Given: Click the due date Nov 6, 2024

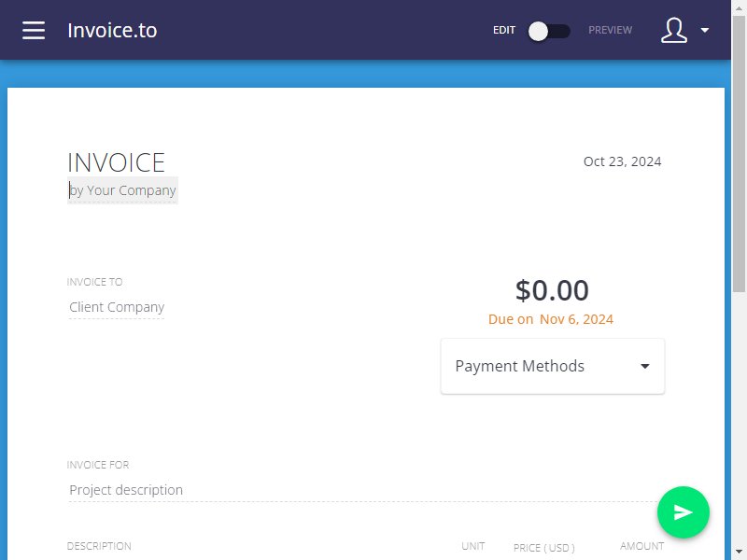Looking at the screenshot, I should 576,319.
